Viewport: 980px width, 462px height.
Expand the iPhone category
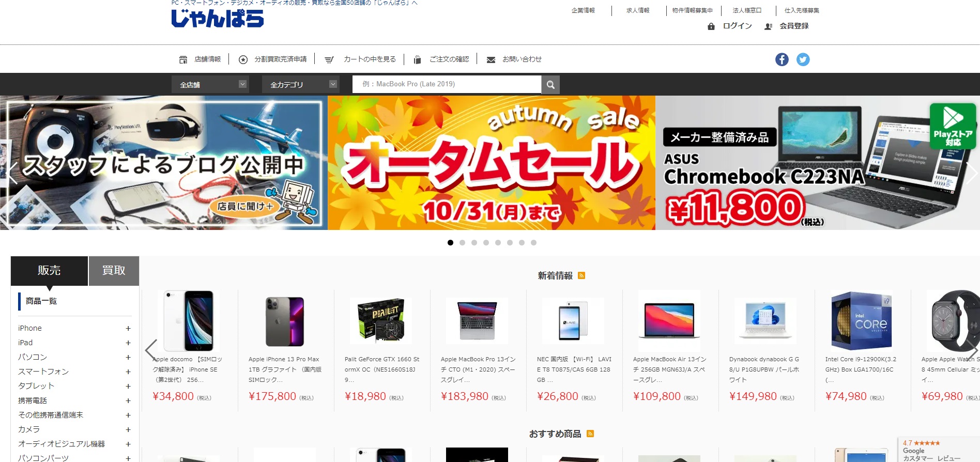tap(128, 328)
